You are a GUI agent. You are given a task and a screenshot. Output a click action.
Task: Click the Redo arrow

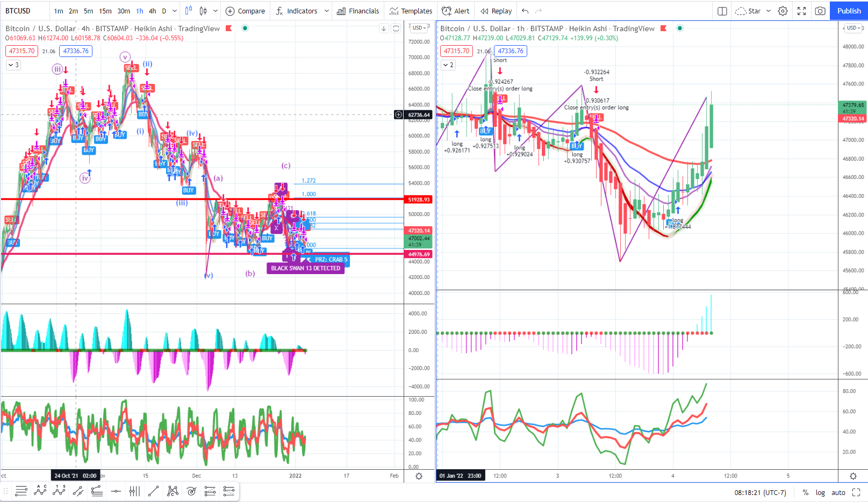click(539, 11)
